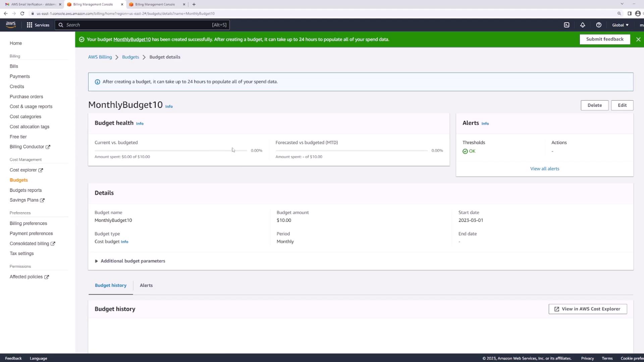Select the Budget history tab
The width and height of the screenshot is (644, 362).
click(x=111, y=285)
